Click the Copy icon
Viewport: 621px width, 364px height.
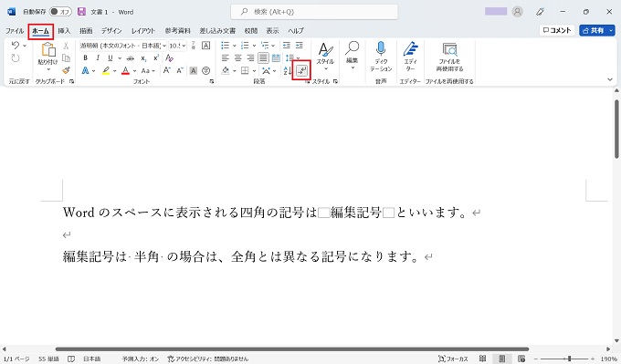[x=66, y=58]
